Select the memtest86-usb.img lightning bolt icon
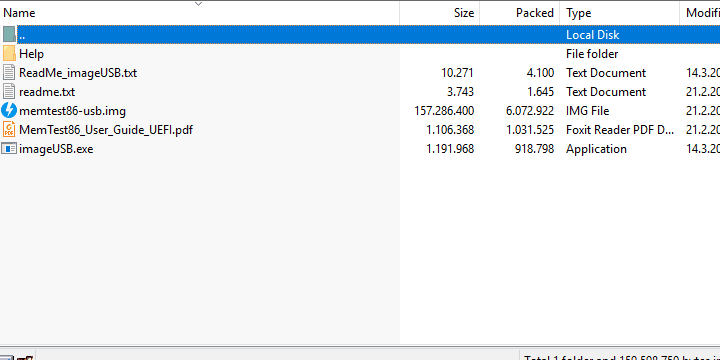Screen dimensions: 720x360 9,111
